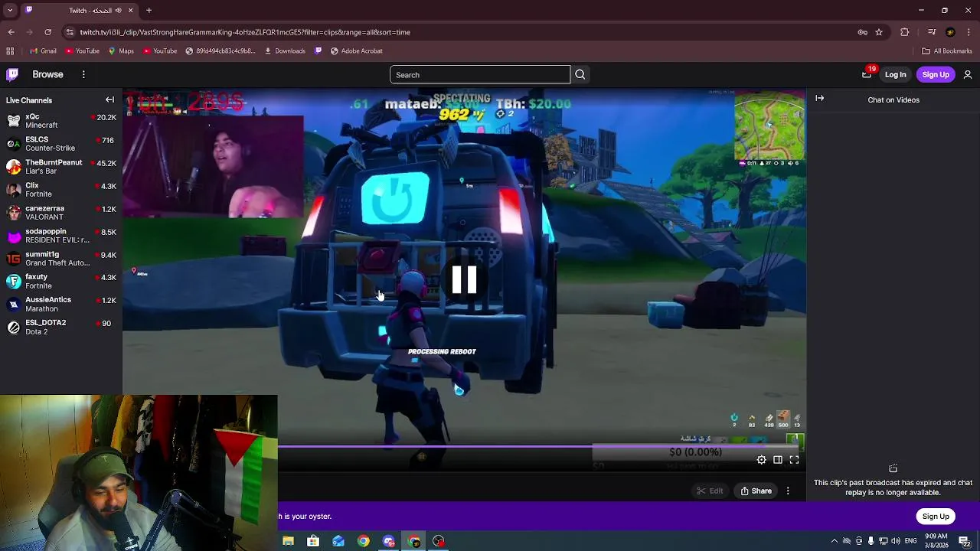Open the Browse page link
Viewport: 980px width, 551px height.
pyautogui.click(x=47, y=74)
